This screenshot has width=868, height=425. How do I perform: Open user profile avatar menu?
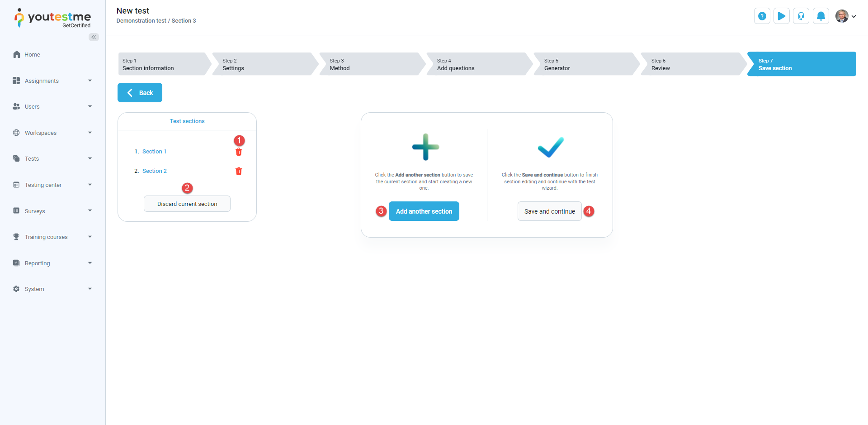pos(845,16)
